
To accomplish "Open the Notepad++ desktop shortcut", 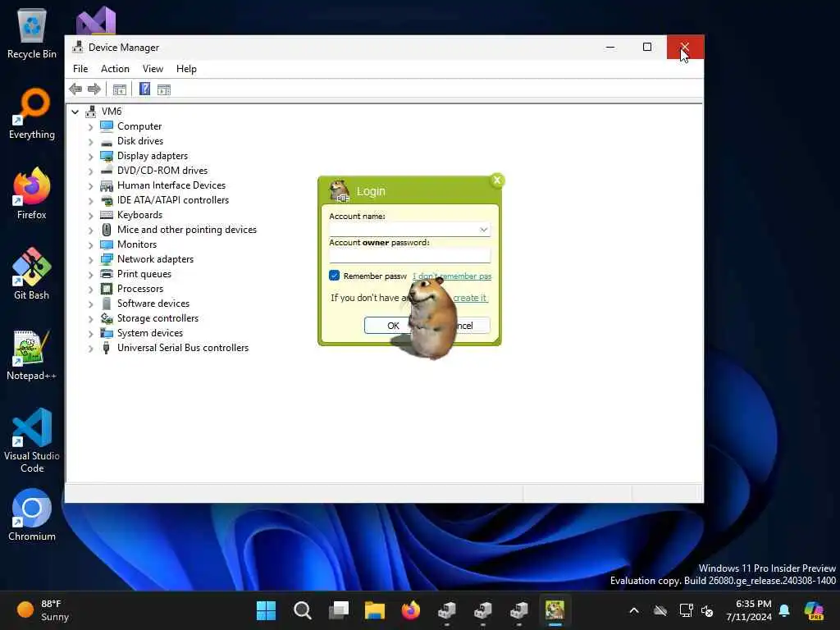I will coord(32,355).
